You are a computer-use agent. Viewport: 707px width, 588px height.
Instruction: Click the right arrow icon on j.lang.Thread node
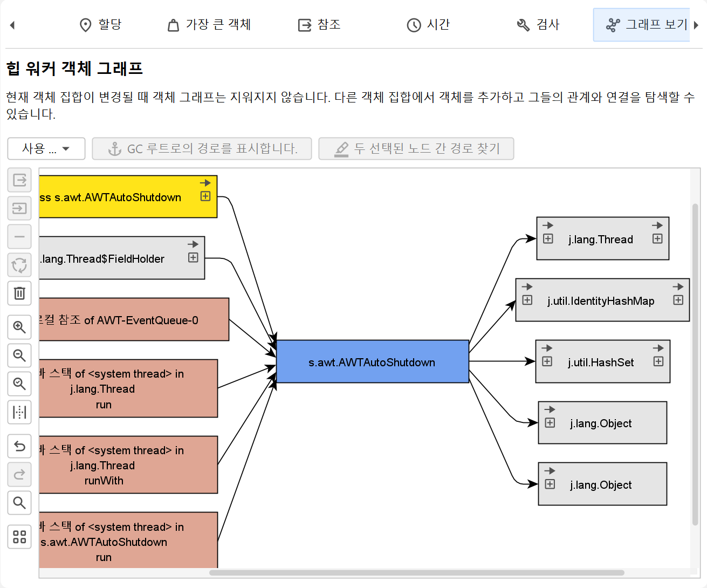(657, 225)
